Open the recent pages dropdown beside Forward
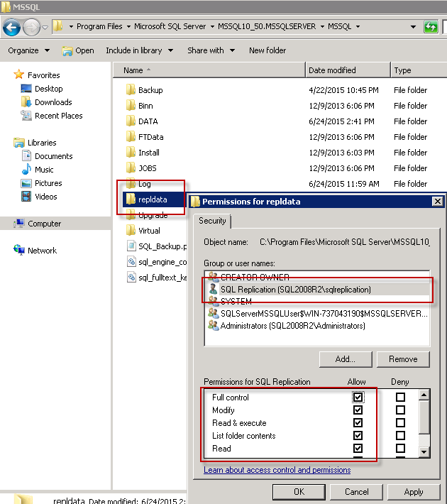The width and height of the screenshot is (447, 504). point(45,28)
